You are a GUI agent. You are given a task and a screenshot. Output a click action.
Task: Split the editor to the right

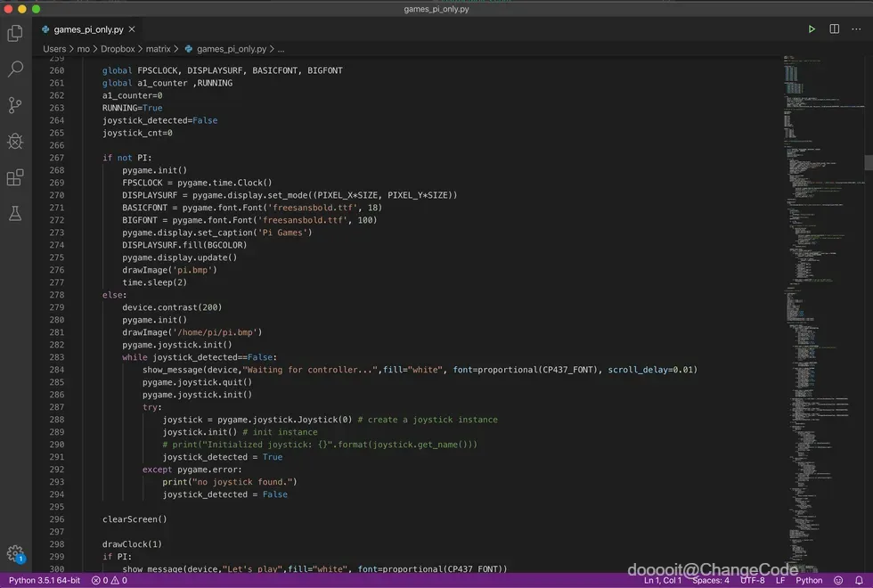tap(834, 29)
